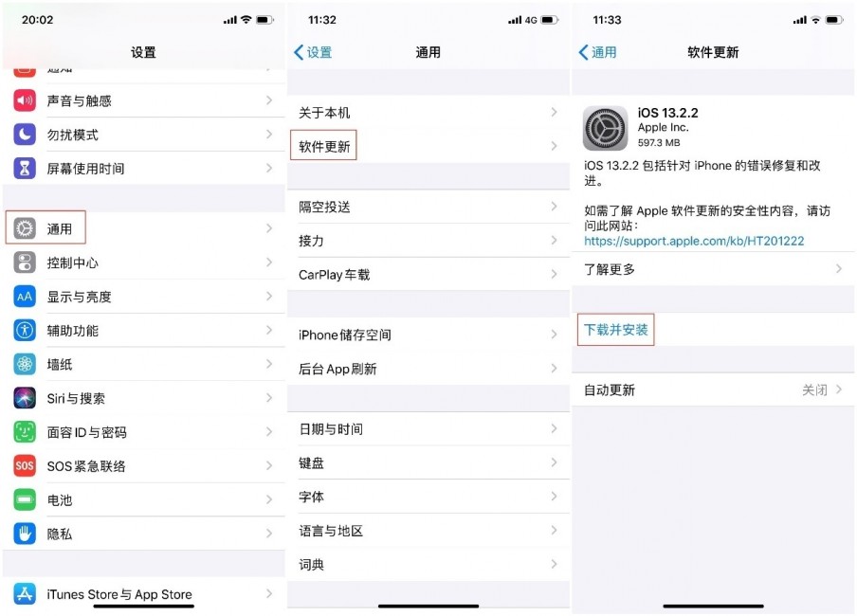857x616 pixels.
Task: Open Software Update (软件更新) in General
Action: tap(428, 146)
